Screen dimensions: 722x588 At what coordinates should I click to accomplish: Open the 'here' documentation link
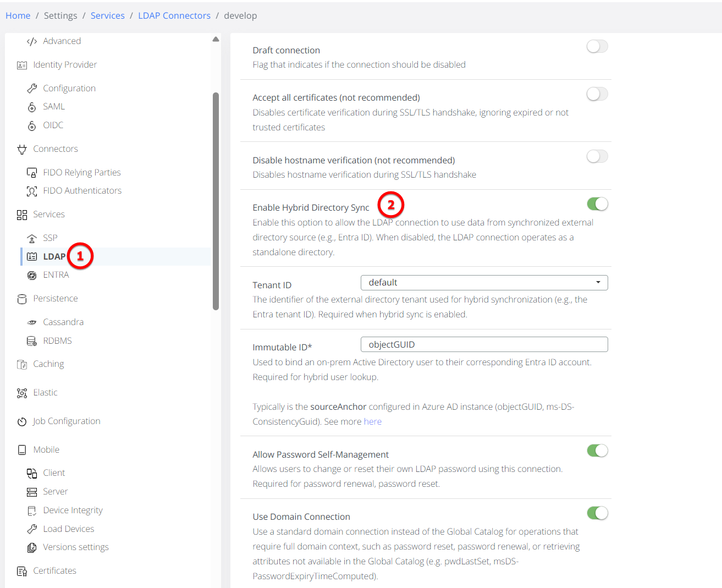tap(372, 421)
